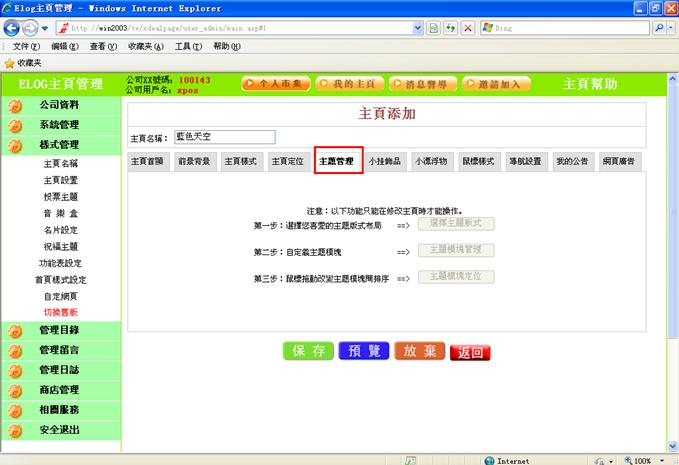
Task: Click the favorites star icon (收藏夾)
Action: tap(10, 63)
